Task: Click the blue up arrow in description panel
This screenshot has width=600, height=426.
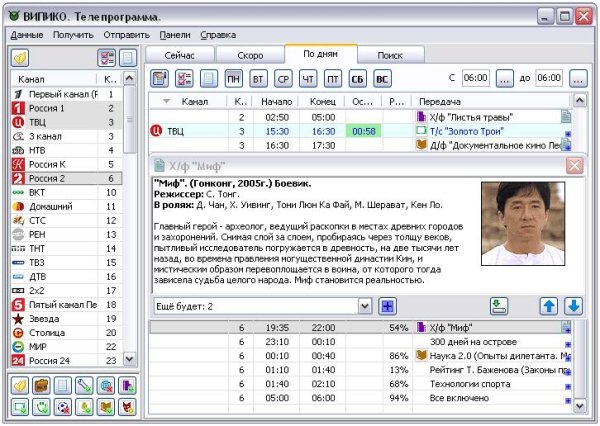Action: pyautogui.click(x=549, y=306)
